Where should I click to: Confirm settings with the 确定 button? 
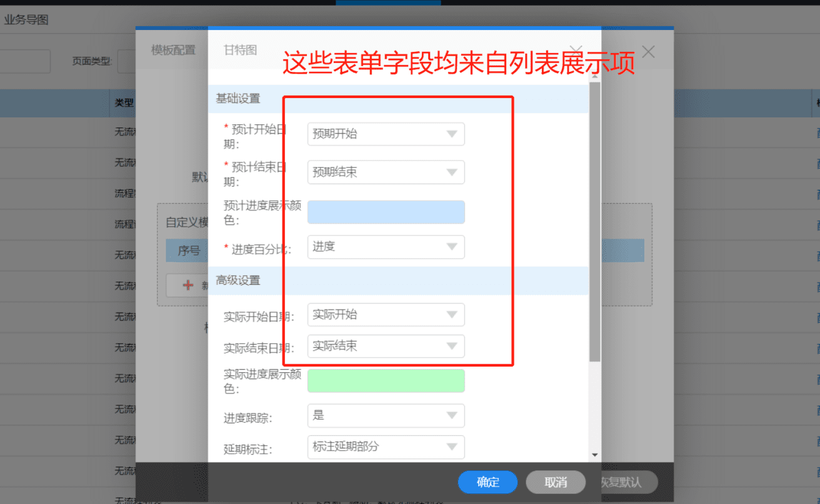[487, 482]
